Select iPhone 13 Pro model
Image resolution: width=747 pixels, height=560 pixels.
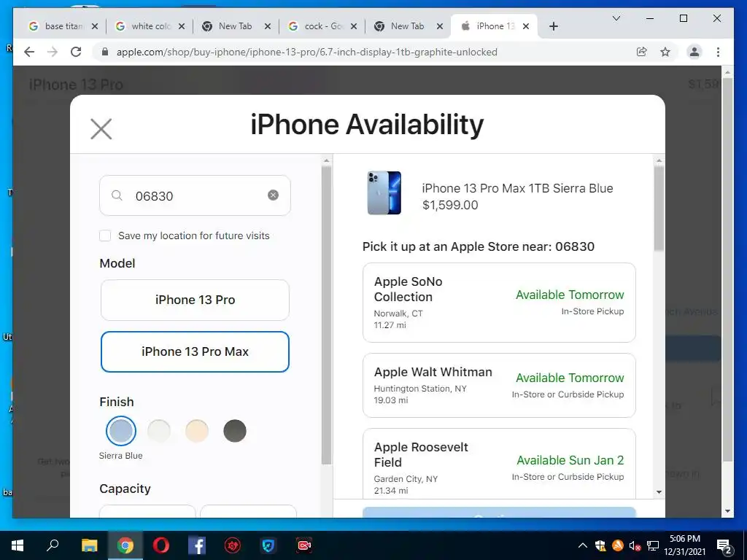click(195, 300)
